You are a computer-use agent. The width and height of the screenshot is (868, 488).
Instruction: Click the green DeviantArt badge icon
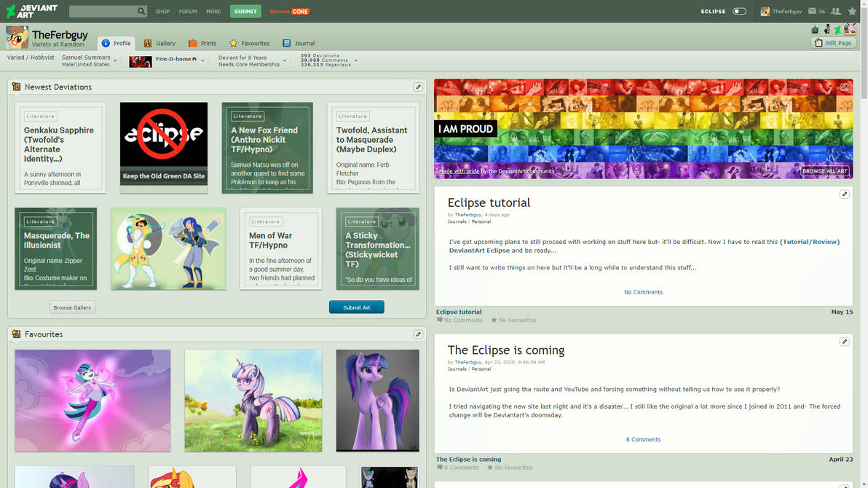[x=837, y=30]
